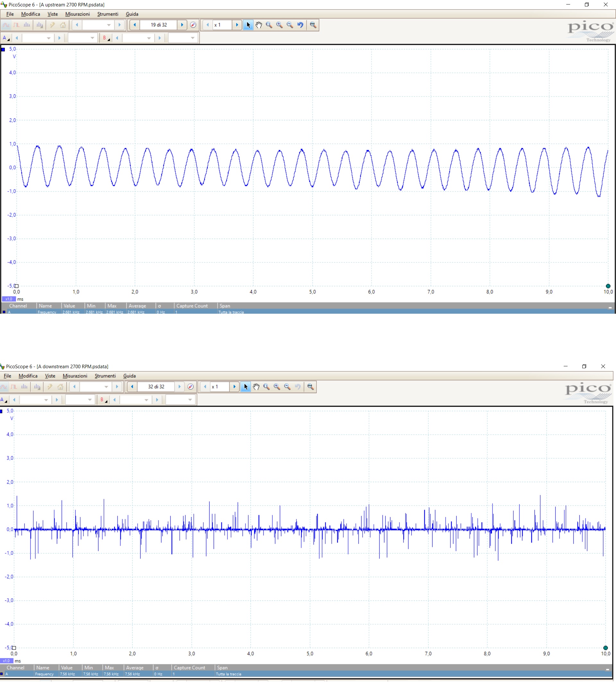Viewport: 616px width, 689px height.
Task: Open Strumenti menu in downstream window
Action: click(105, 376)
